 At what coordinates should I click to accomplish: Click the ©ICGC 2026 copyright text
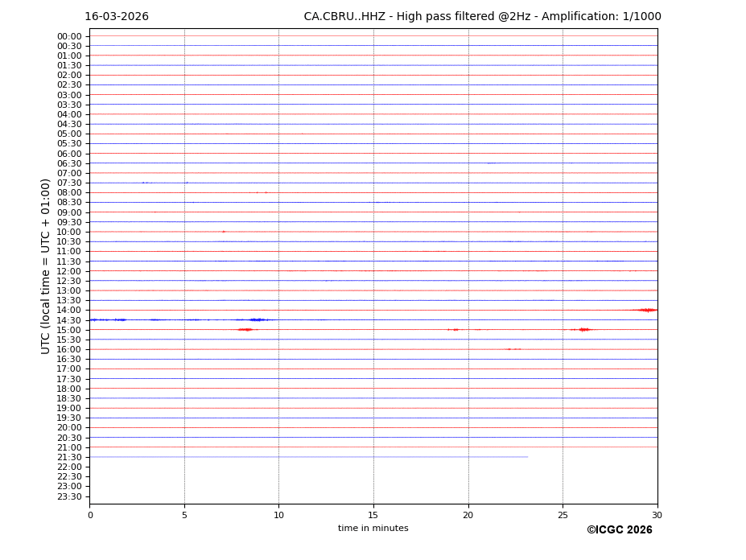point(619,530)
